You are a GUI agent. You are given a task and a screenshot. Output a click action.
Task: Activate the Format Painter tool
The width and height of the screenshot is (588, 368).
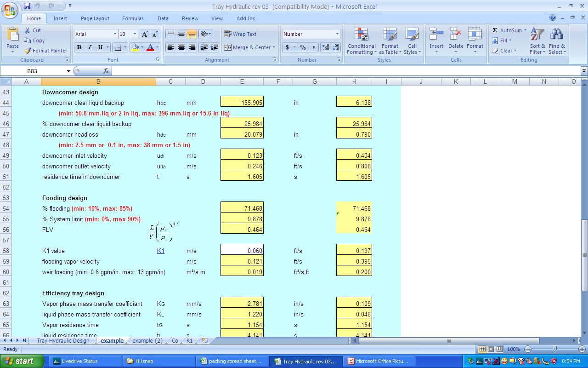point(46,51)
